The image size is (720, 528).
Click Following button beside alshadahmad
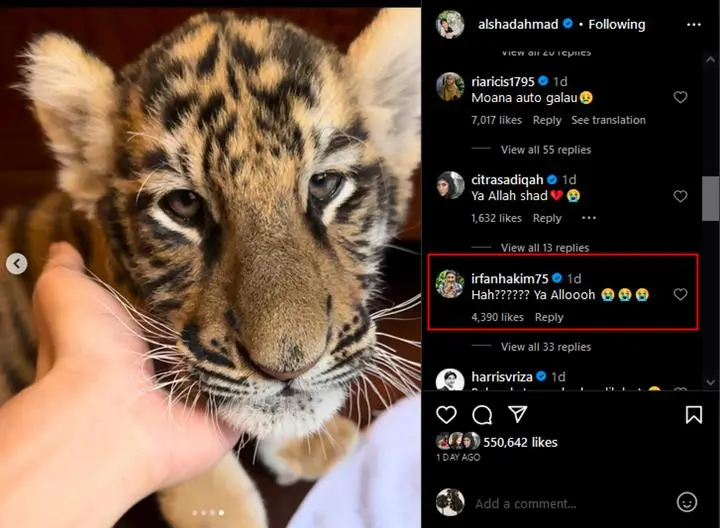click(x=617, y=24)
